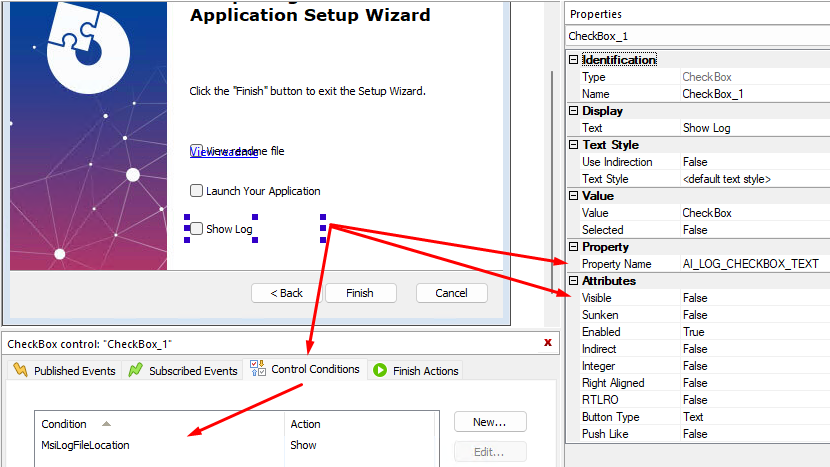Click the Subscribed Events tab icon

(x=135, y=371)
